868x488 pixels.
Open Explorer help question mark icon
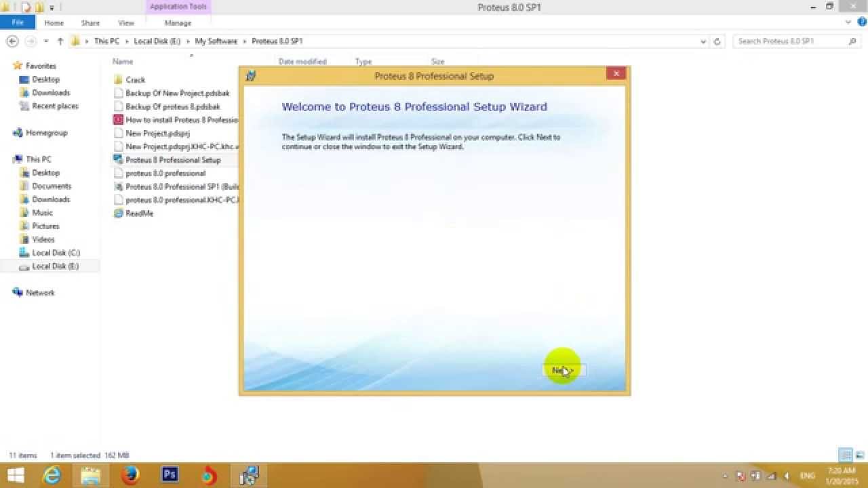[x=861, y=22]
